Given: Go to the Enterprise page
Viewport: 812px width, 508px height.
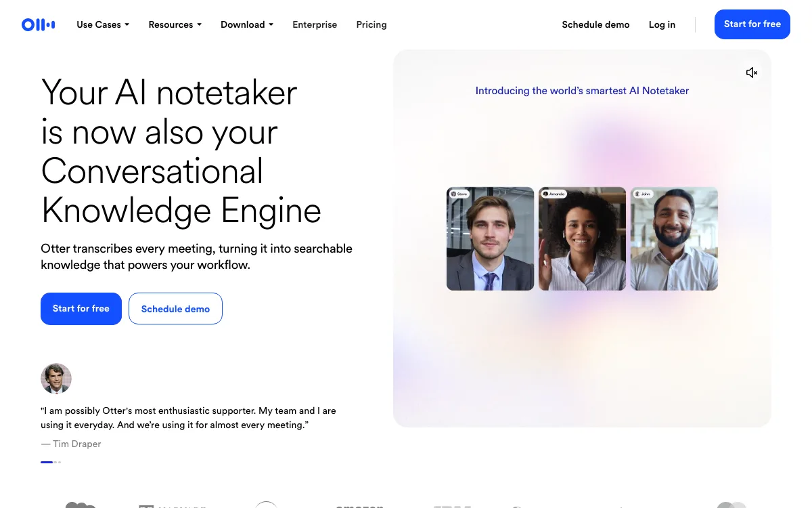Looking at the screenshot, I should click(x=315, y=24).
